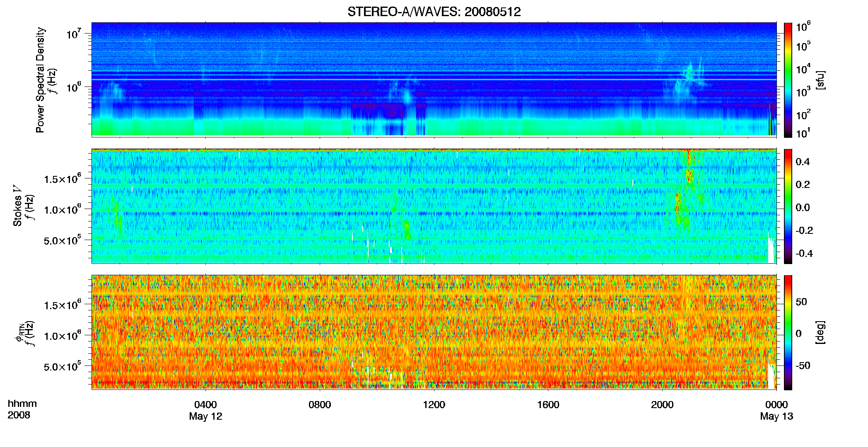Click the 0.4 value on Stokes colorbar
This screenshot has height=447, width=868.
(803, 162)
